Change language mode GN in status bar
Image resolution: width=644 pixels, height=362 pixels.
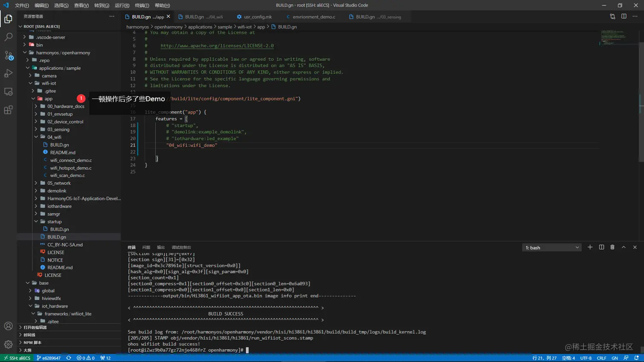pos(615,358)
